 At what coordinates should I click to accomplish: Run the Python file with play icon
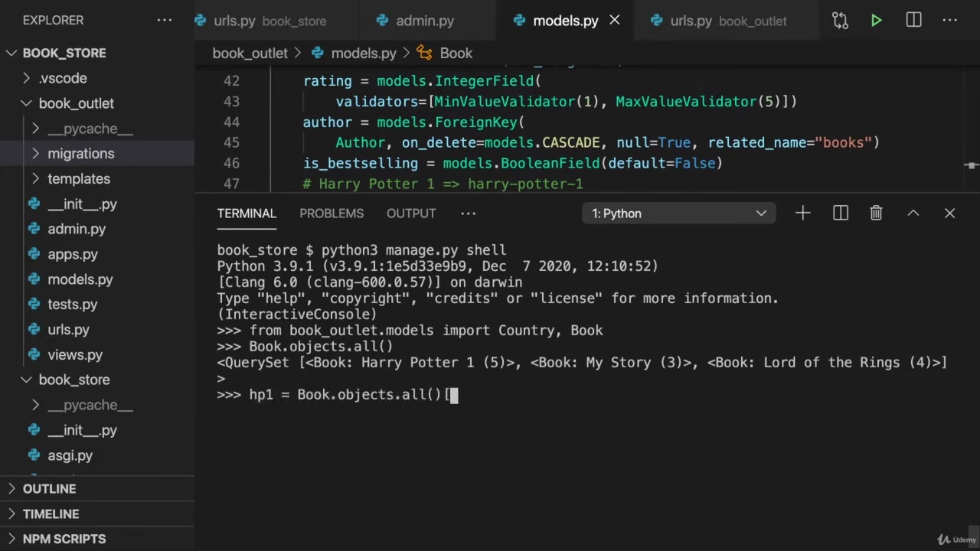[x=876, y=21]
